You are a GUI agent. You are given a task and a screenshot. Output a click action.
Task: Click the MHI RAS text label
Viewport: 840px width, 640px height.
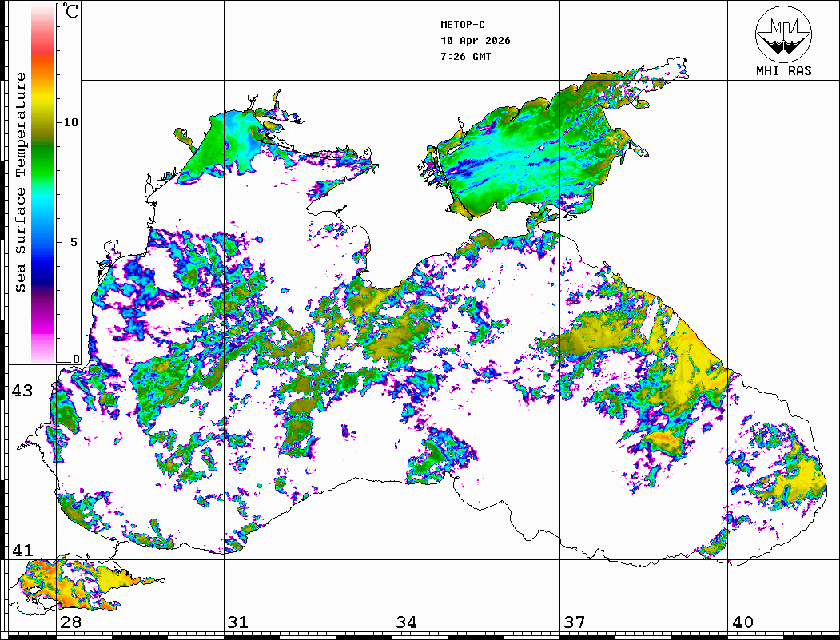coord(783,70)
